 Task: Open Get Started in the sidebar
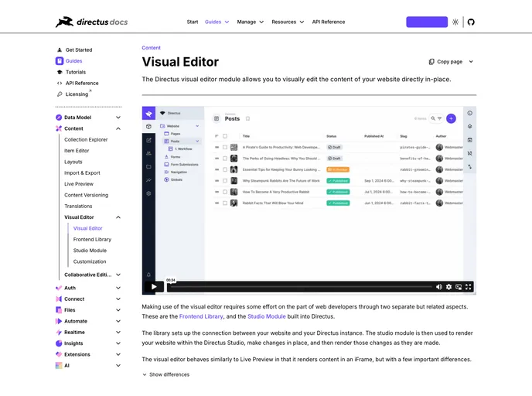[79, 49]
